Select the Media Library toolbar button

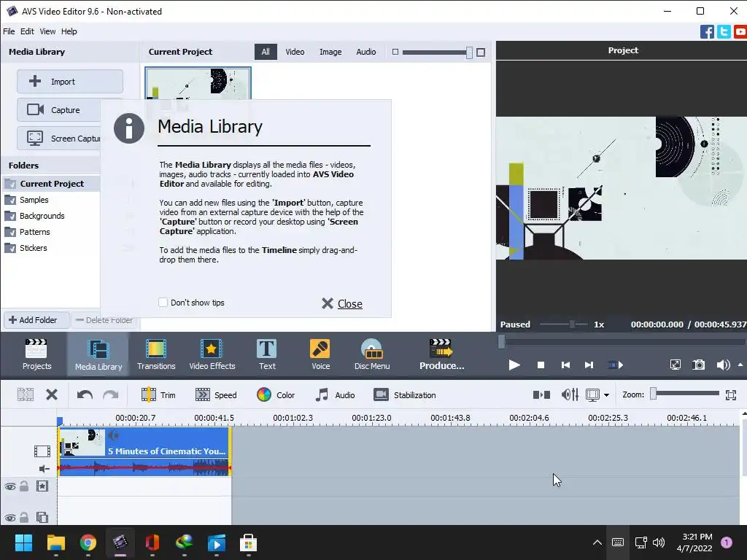point(98,354)
